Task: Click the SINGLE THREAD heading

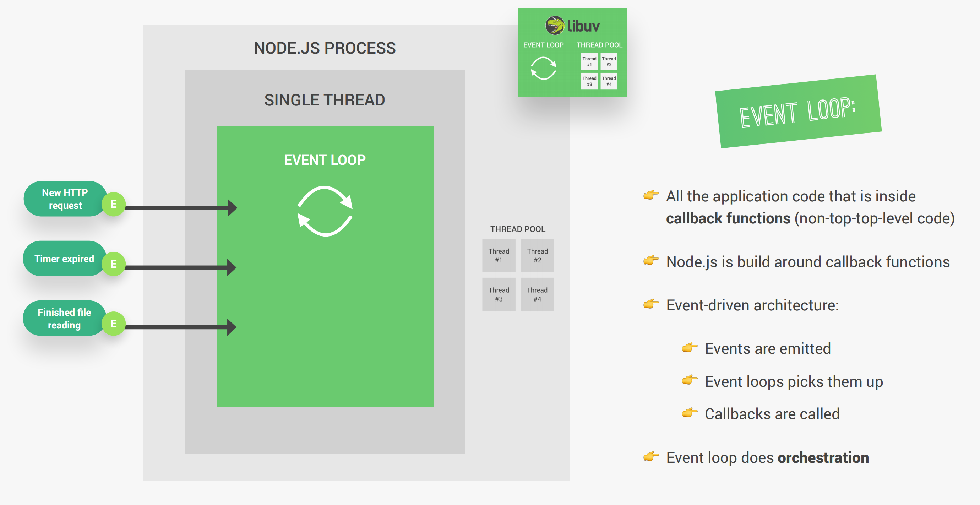Action: 325,100
